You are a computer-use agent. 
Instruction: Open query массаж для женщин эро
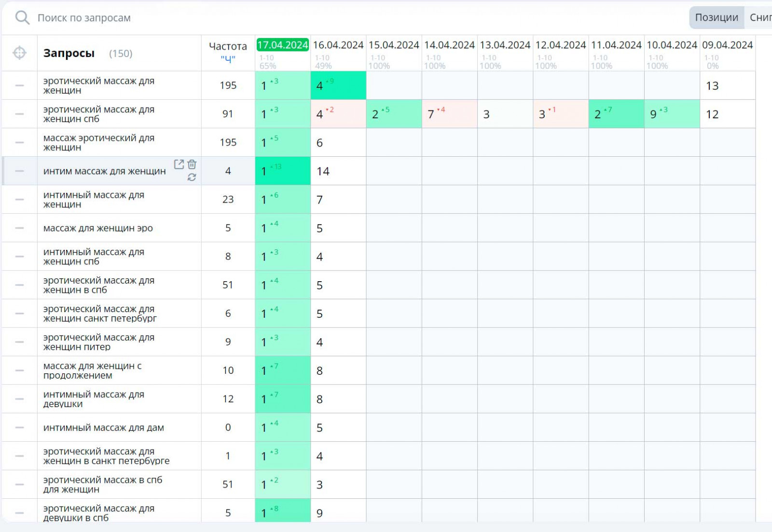(x=98, y=228)
